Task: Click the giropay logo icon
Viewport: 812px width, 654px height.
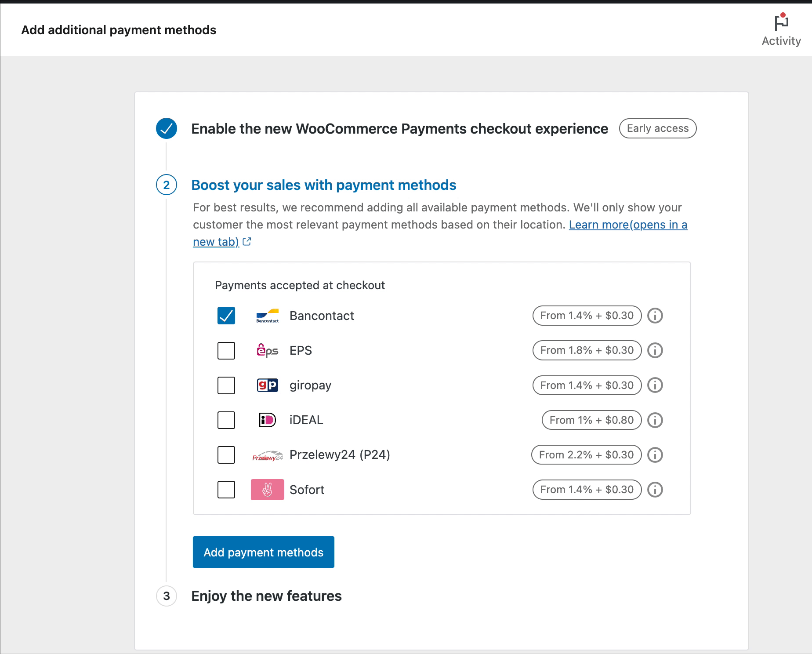Action: (x=267, y=385)
